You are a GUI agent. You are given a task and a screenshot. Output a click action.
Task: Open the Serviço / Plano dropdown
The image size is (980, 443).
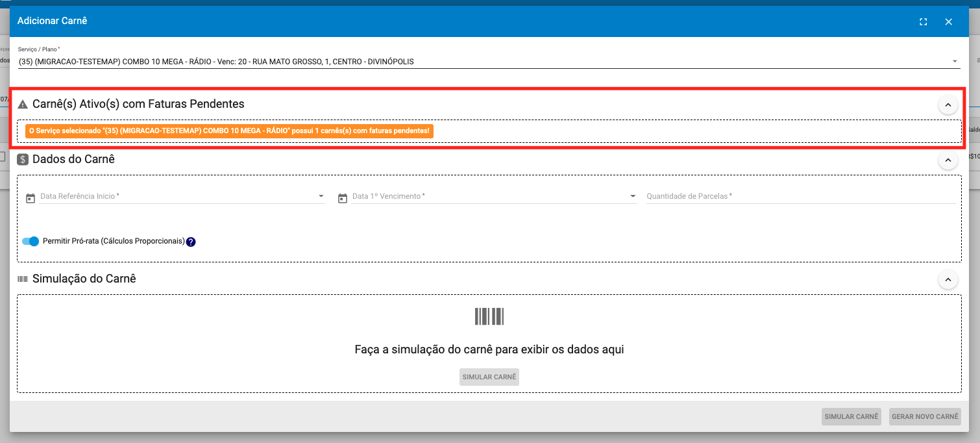click(489, 62)
